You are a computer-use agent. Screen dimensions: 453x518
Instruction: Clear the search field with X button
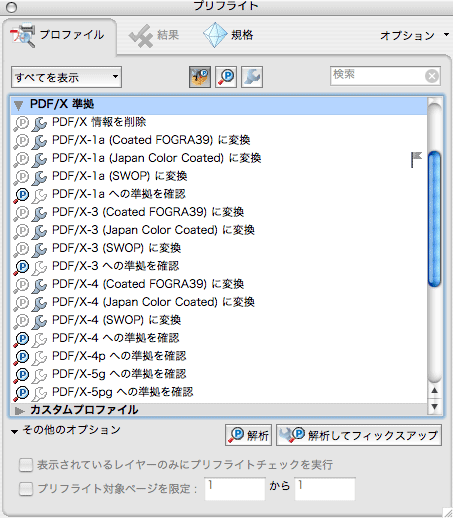point(432,76)
